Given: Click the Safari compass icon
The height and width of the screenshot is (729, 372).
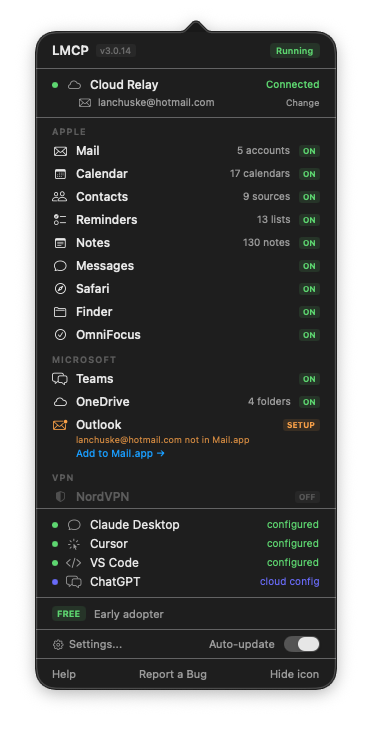Looking at the screenshot, I should (x=60, y=289).
